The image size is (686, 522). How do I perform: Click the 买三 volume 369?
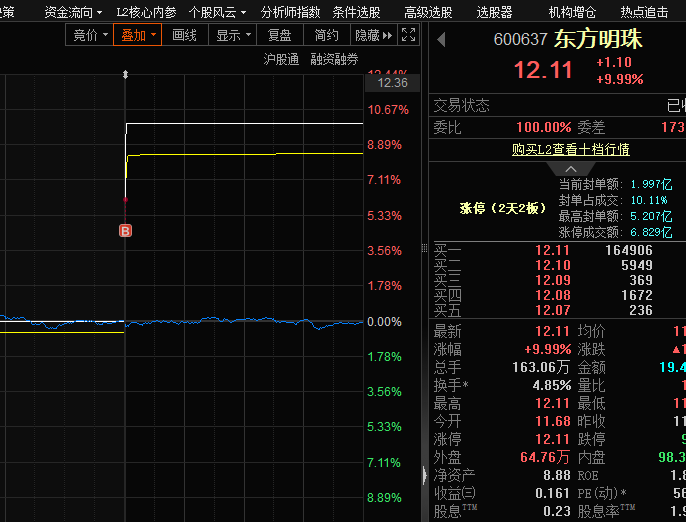[x=641, y=280]
